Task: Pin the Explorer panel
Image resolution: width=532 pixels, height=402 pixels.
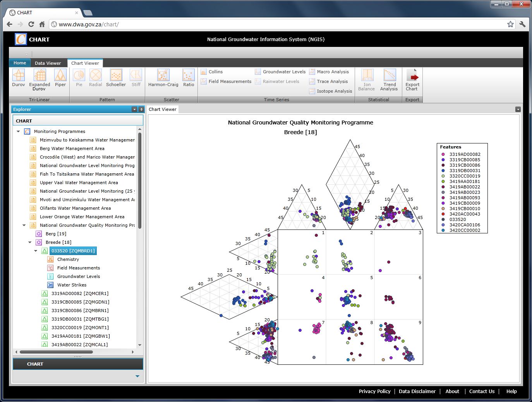Action: pyautogui.click(x=141, y=109)
